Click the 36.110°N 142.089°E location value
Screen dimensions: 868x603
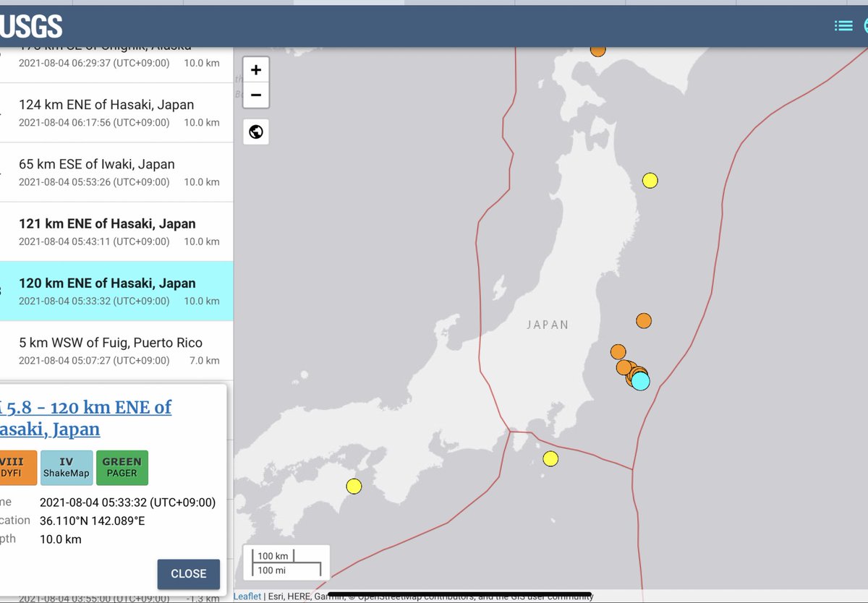coord(93,521)
